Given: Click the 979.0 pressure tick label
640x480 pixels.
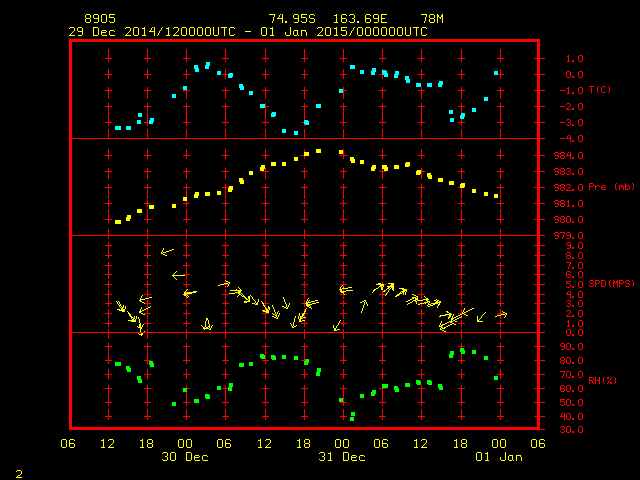Looking at the screenshot, I should coord(569,236).
